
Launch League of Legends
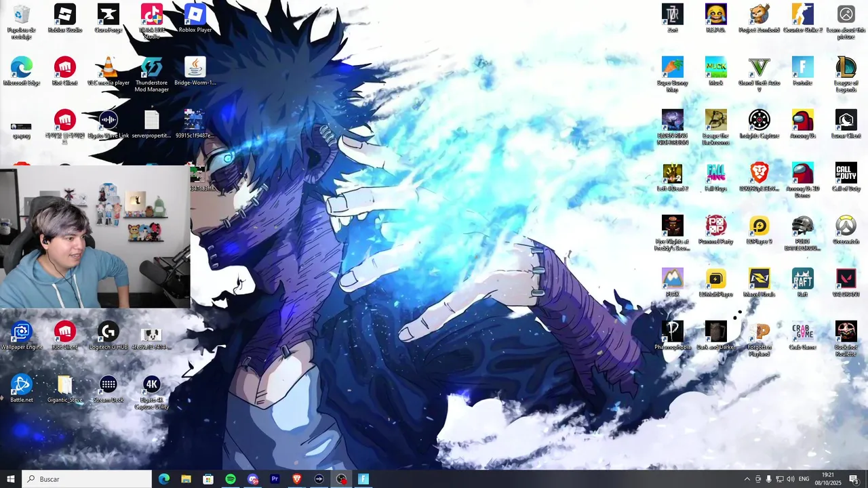coord(846,75)
